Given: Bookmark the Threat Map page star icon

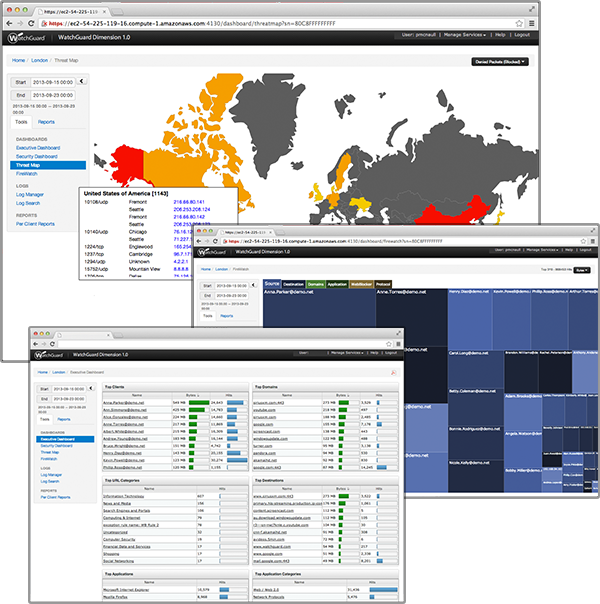Looking at the screenshot, I should [x=519, y=23].
